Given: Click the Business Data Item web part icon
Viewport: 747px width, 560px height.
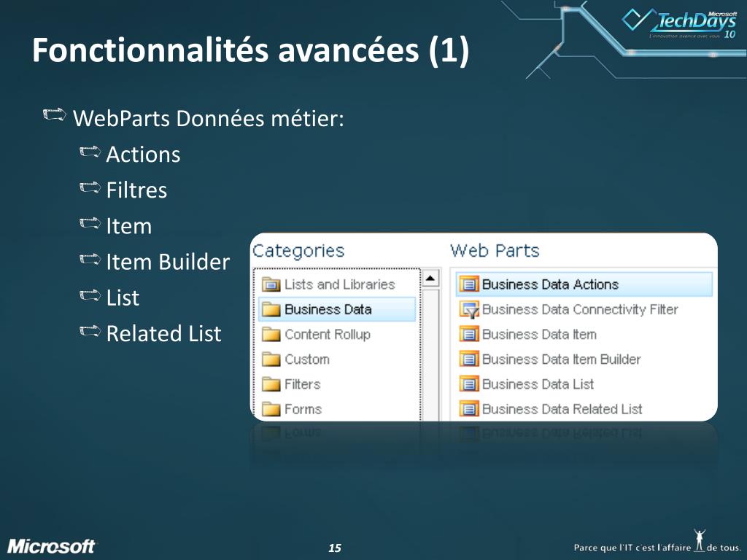Looking at the screenshot, I should pyautogui.click(x=469, y=334).
